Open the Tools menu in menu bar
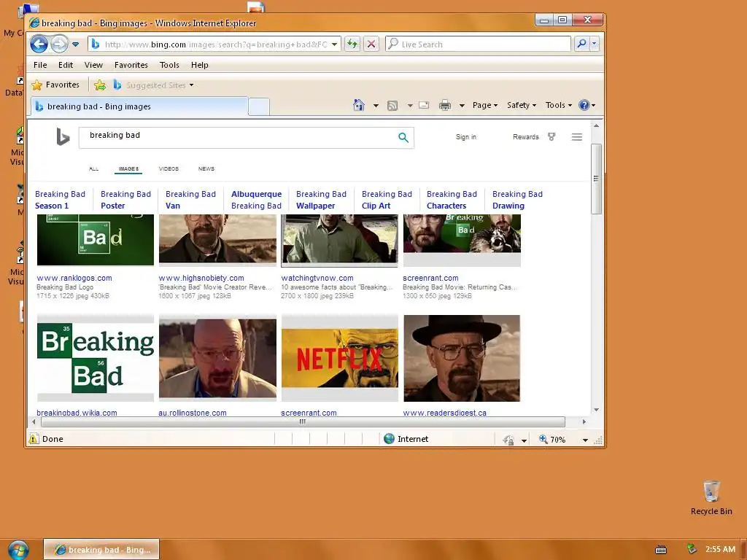Screen dimensions: 747x560 tap(169, 65)
